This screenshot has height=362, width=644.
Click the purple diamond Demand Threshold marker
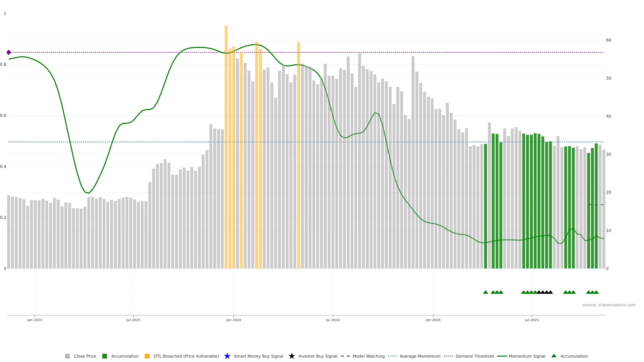point(9,52)
